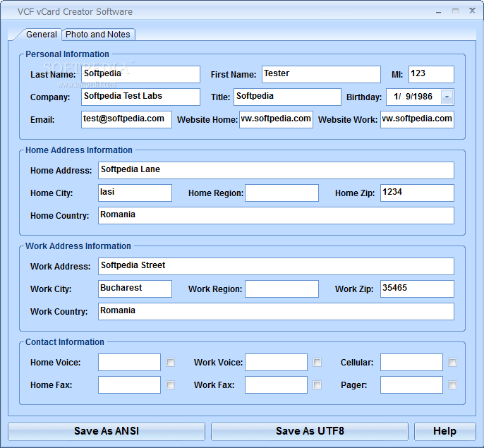This screenshot has height=448, width=484.
Task: Select the Website Home field
Action: click(x=276, y=119)
